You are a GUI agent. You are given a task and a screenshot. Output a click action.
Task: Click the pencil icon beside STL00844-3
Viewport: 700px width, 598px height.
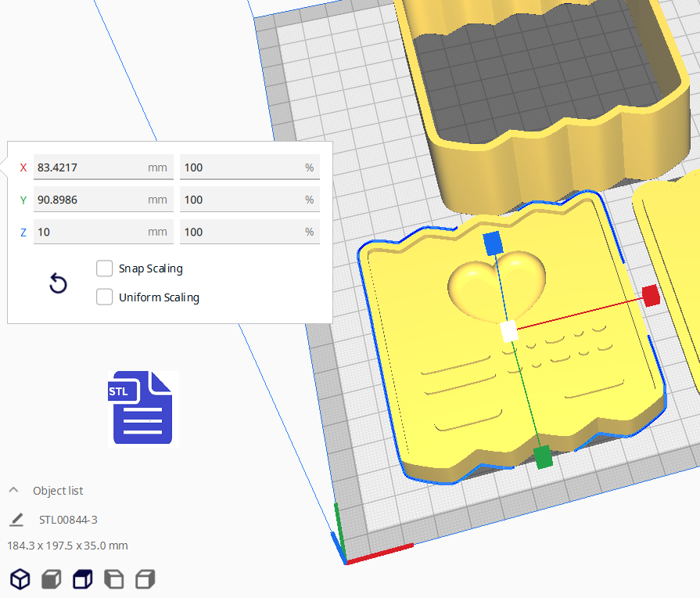tap(16, 520)
